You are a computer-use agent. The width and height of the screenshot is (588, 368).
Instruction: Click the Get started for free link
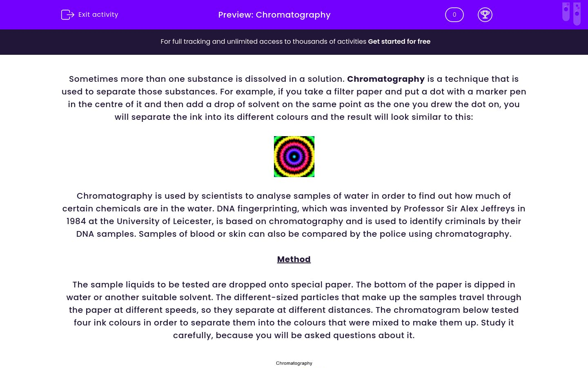coord(399,41)
